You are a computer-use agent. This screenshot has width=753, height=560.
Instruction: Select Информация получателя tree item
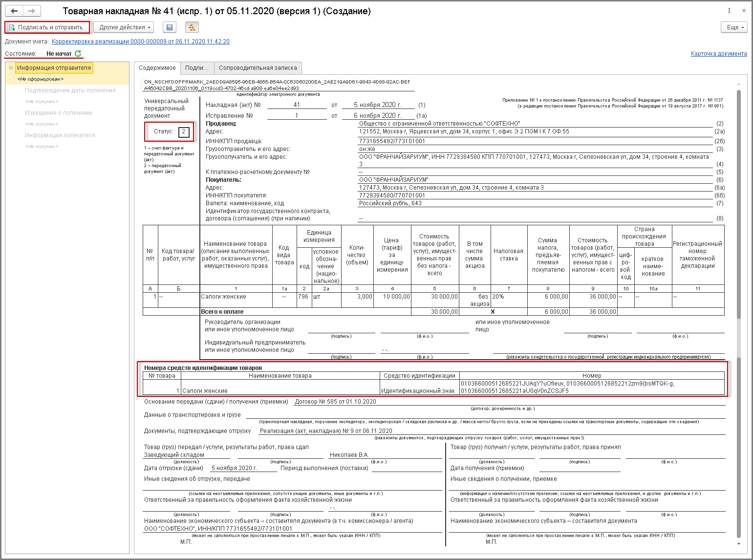coord(60,135)
